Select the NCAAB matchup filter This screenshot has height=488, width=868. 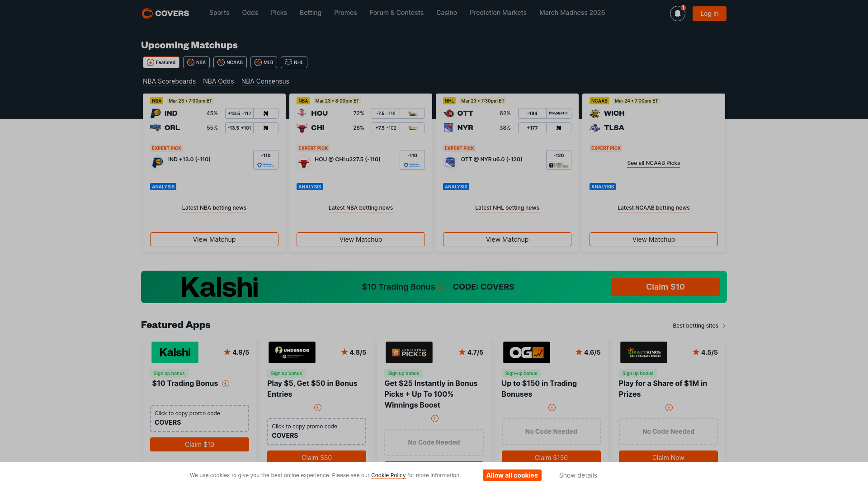(x=230, y=62)
